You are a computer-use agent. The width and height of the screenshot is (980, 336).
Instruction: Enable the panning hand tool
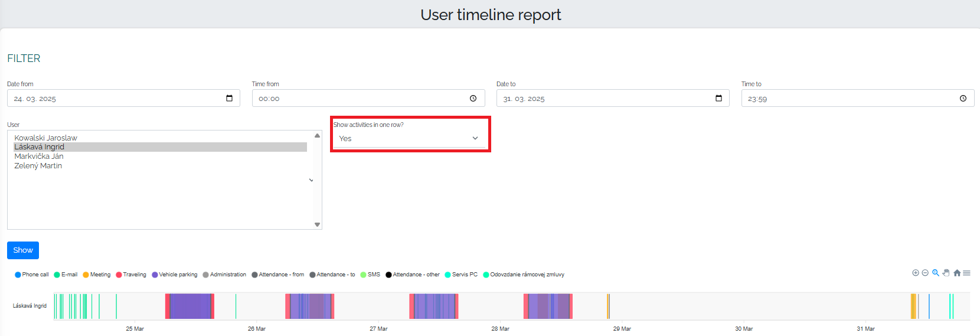pos(946,273)
